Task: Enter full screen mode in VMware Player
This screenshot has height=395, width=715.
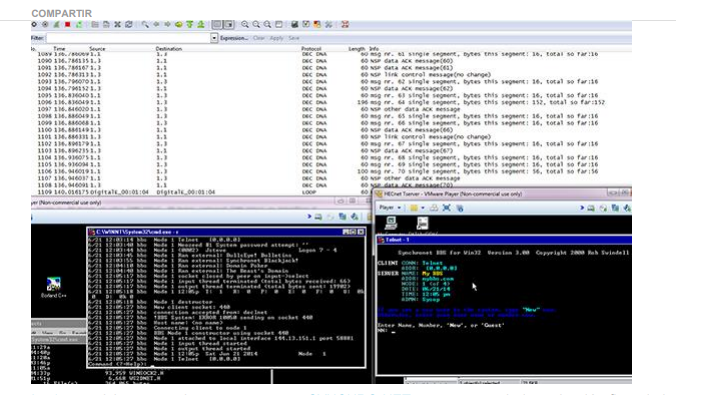Action: [x=446, y=208]
